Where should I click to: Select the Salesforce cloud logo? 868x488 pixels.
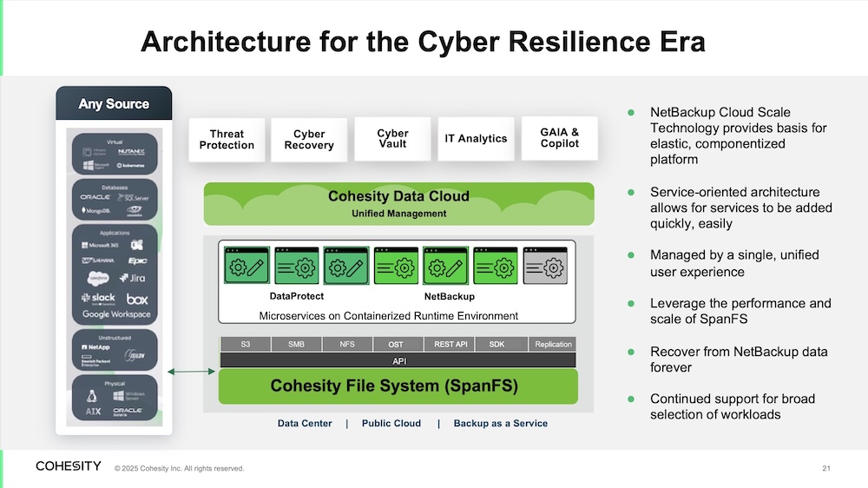pyautogui.click(x=98, y=278)
